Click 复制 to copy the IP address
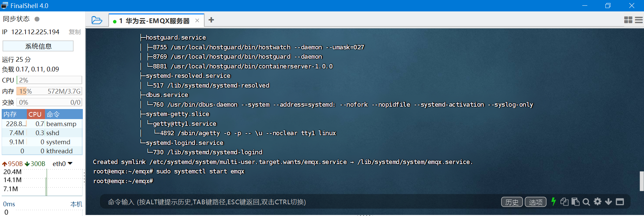 pyautogui.click(x=74, y=32)
